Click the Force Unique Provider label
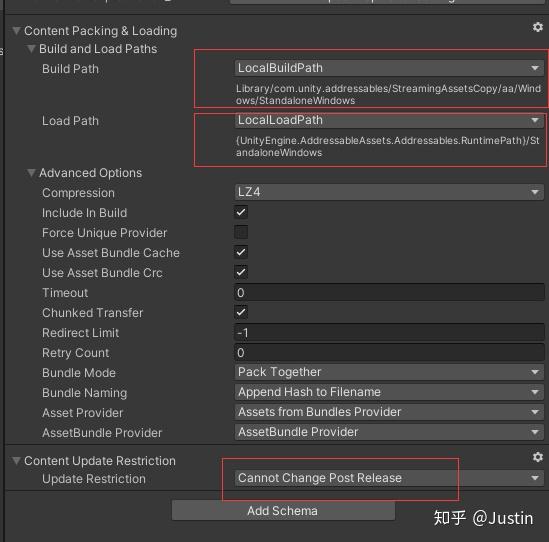The width and height of the screenshot is (549, 542). point(104,233)
